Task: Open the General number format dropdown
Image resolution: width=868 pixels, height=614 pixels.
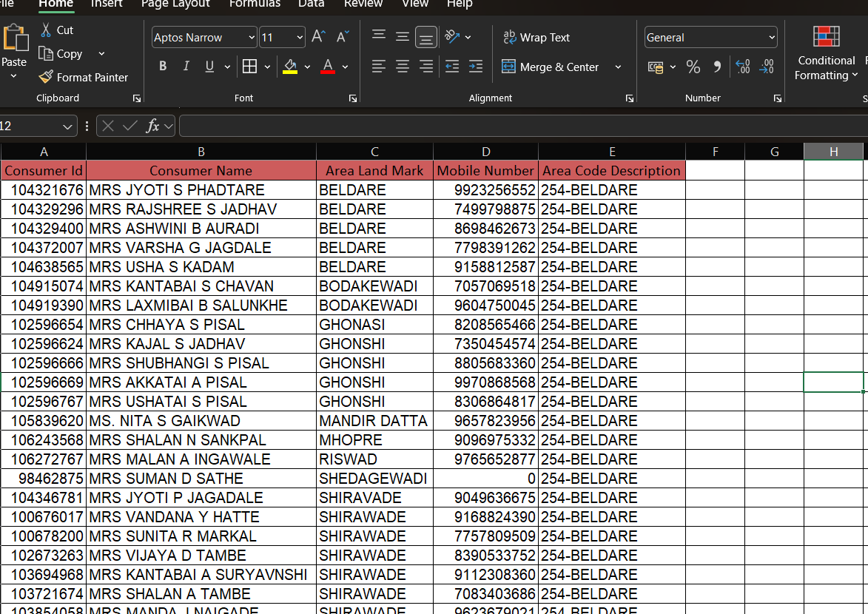Action: 772,37
